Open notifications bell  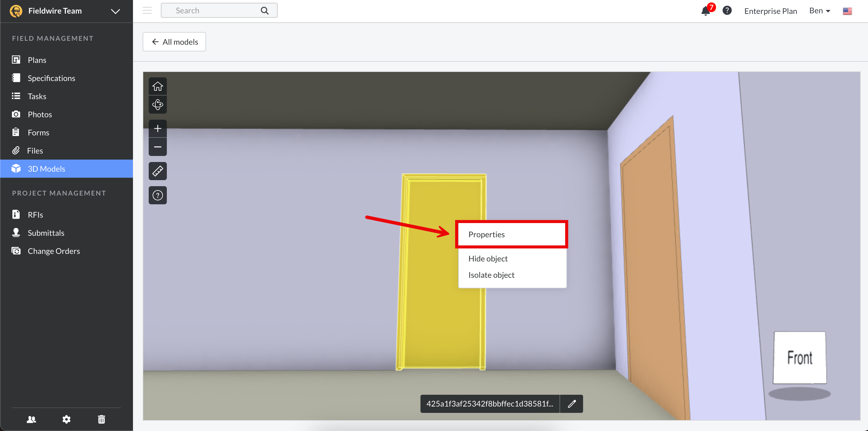coord(706,11)
